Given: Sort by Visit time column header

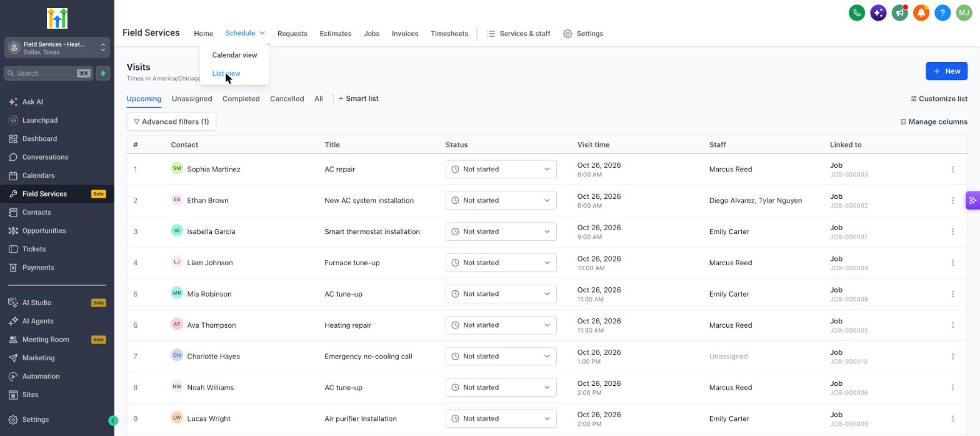Looking at the screenshot, I should tap(593, 144).
